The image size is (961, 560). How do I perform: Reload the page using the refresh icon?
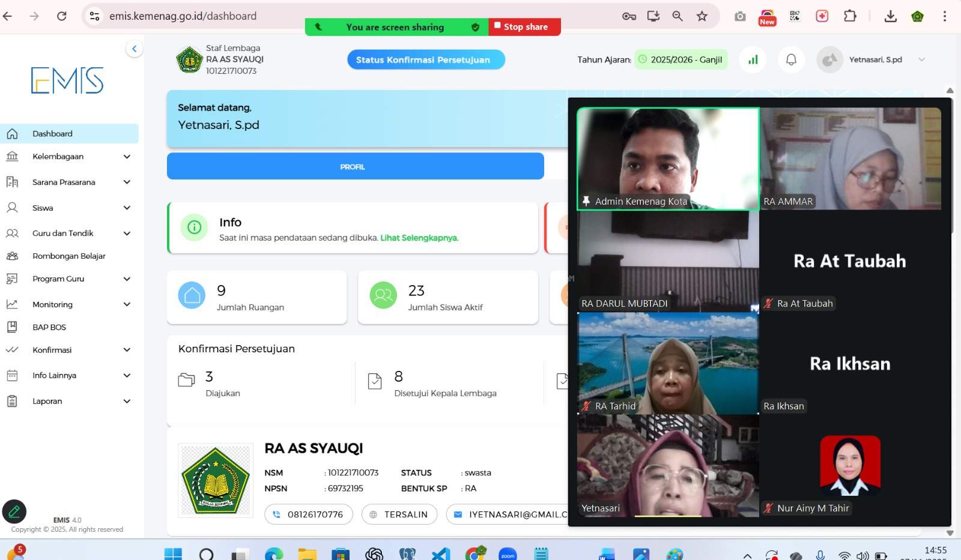(61, 16)
